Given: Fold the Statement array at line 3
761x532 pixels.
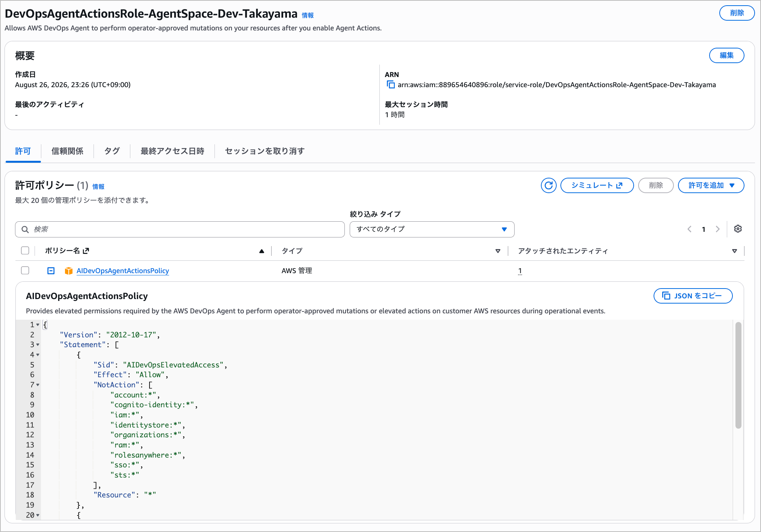Looking at the screenshot, I should point(38,345).
